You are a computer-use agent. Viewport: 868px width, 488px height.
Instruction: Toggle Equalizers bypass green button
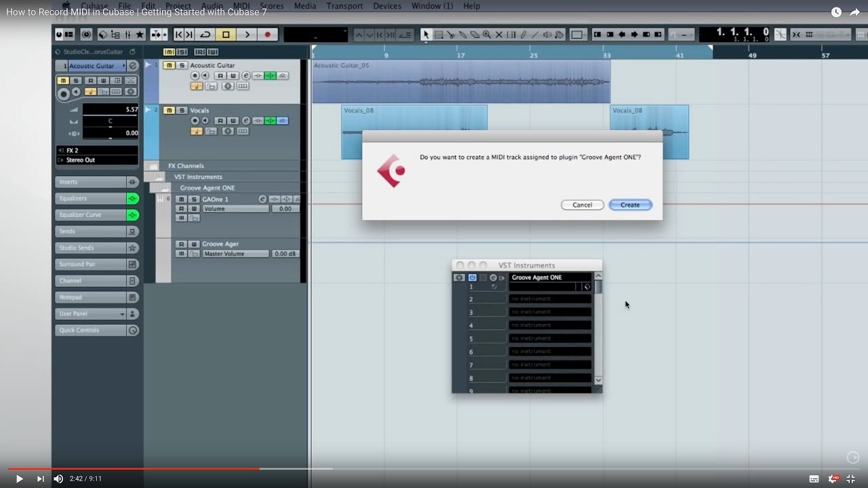pyautogui.click(x=133, y=199)
